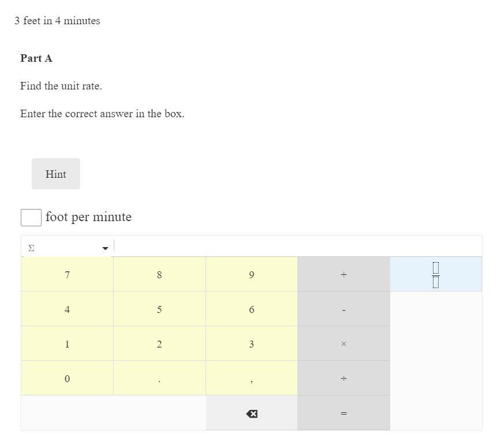497x448 pixels.
Task: Click the minus operator key
Action: (x=343, y=309)
